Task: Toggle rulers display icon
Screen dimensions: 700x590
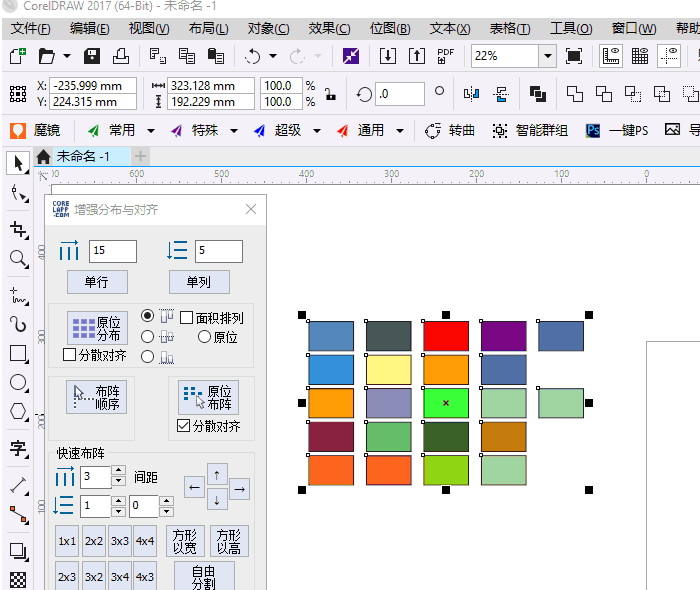Action: click(x=611, y=56)
